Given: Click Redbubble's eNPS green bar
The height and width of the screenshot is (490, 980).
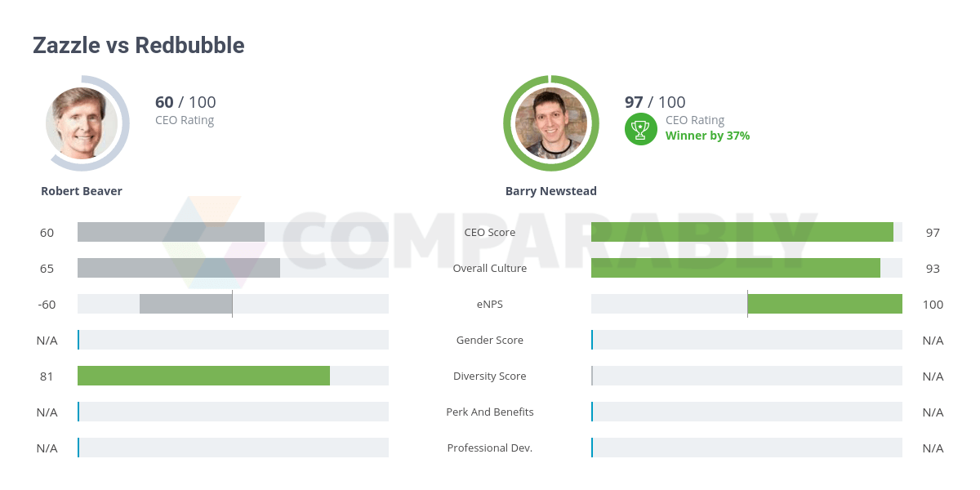Looking at the screenshot, I should (x=825, y=304).
